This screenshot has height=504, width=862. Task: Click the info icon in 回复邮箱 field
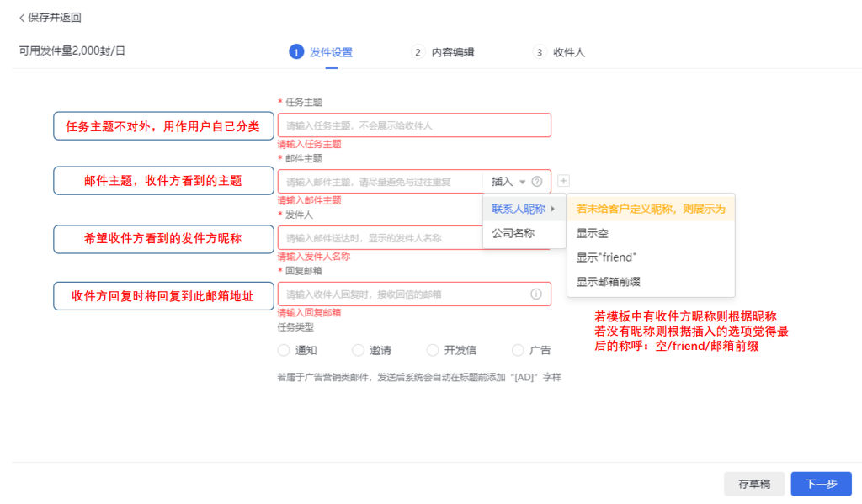click(536, 294)
